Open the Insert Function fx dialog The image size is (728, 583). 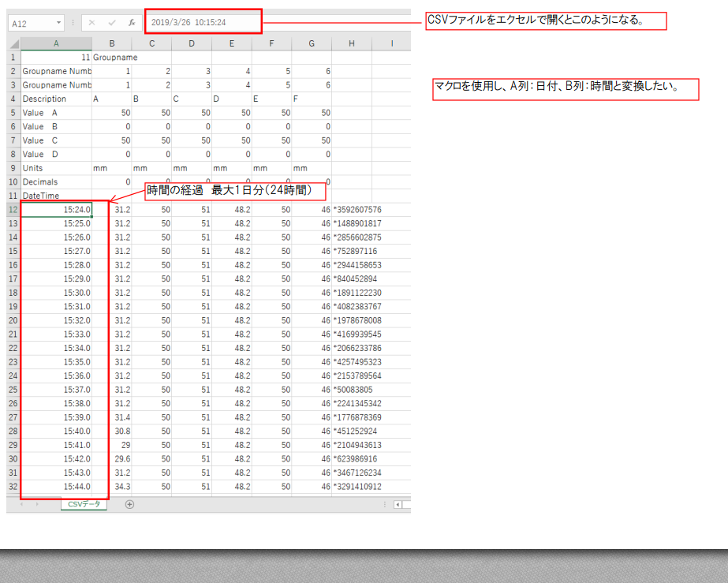tap(132, 24)
